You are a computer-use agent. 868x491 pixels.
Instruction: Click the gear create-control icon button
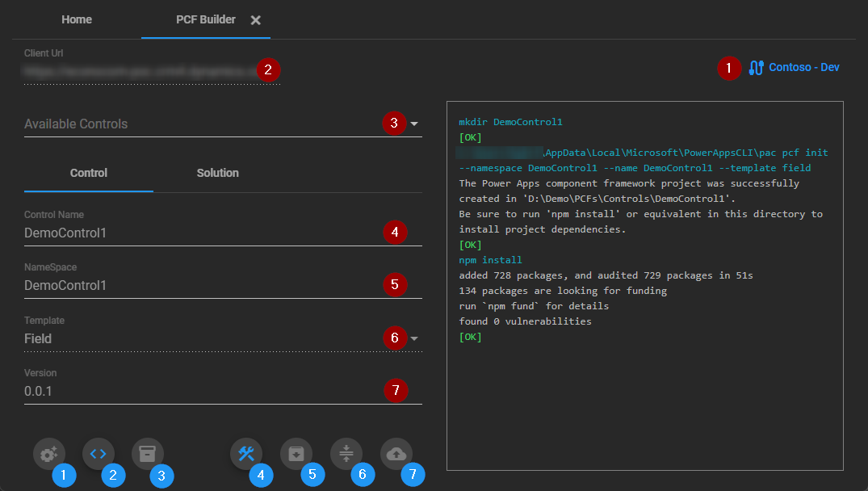point(49,454)
